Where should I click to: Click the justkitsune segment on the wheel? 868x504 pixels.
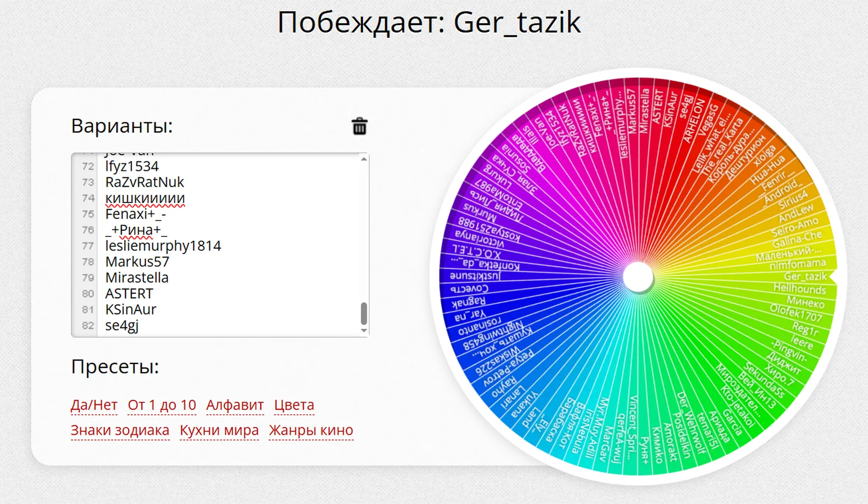[476, 276]
